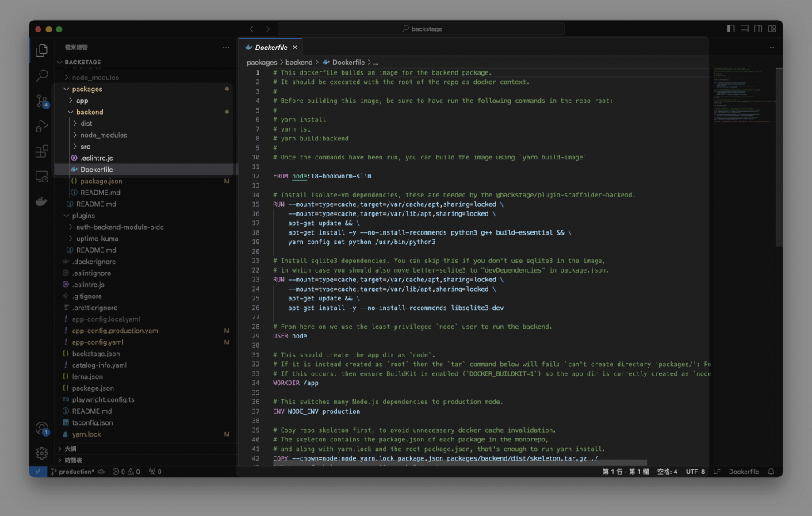Go forward with the navigation arrow

(266, 29)
